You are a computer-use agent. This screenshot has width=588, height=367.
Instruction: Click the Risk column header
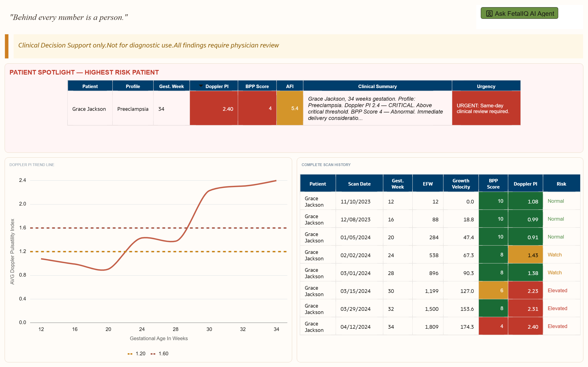click(561, 184)
